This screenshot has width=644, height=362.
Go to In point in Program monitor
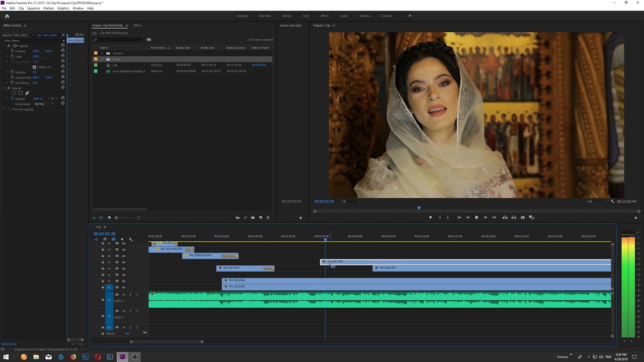(459, 217)
